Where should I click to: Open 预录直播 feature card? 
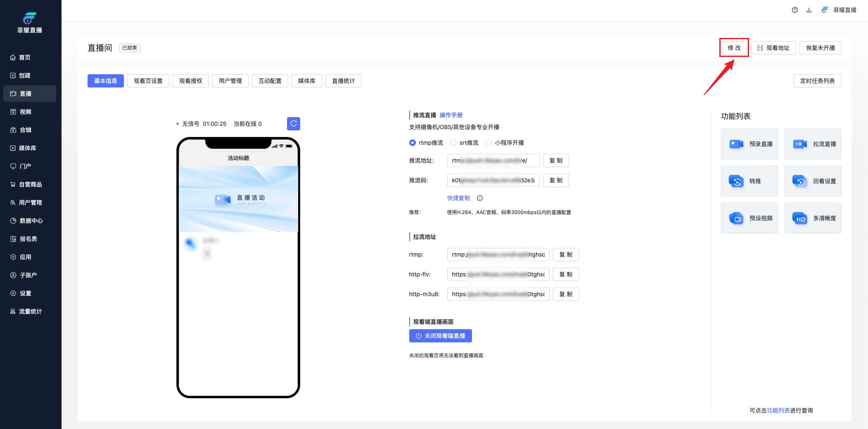[749, 144]
